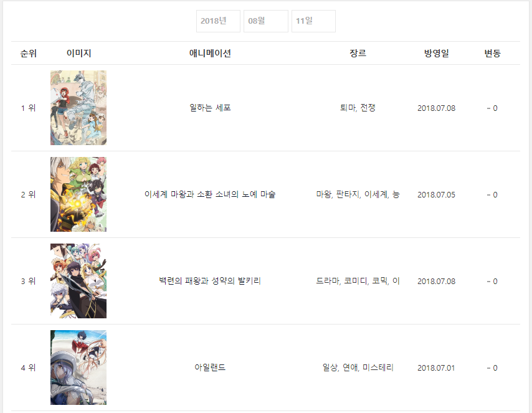
Task: Click the 퇴마, 전쟁 genre text
Action: pyautogui.click(x=358, y=108)
